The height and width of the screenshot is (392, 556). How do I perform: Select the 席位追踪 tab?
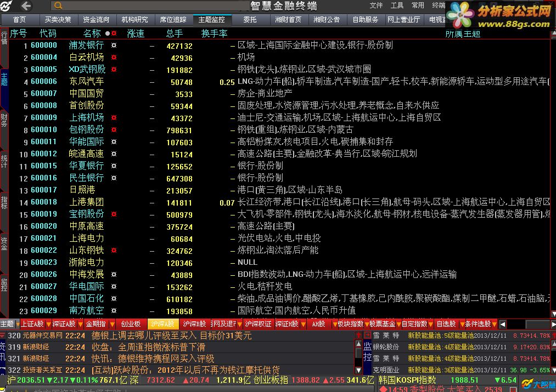click(x=173, y=20)
